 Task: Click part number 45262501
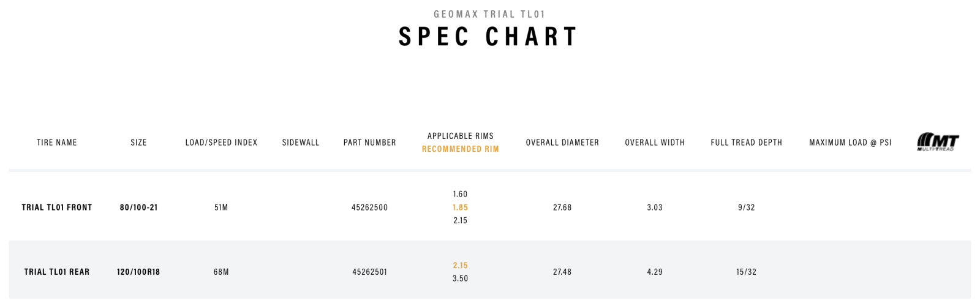(370, 272)
